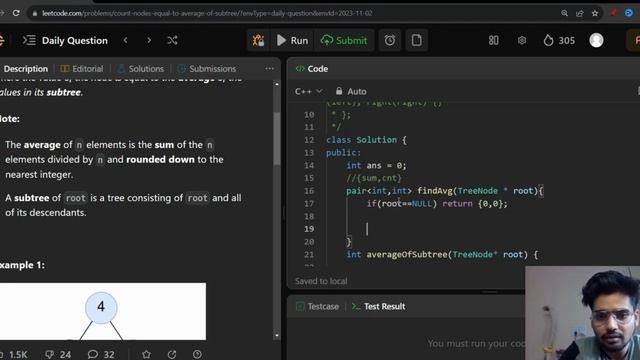
Task: Select the Code panel tab
Action: tap(312, 69)
